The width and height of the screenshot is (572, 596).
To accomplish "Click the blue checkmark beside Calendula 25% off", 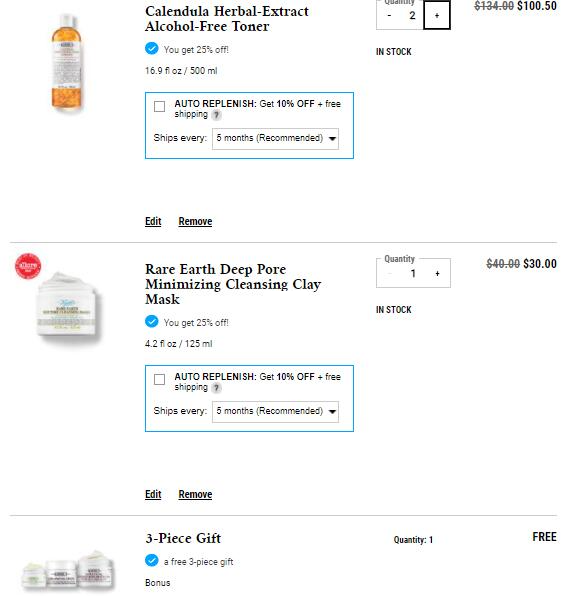I will (152, 49).
